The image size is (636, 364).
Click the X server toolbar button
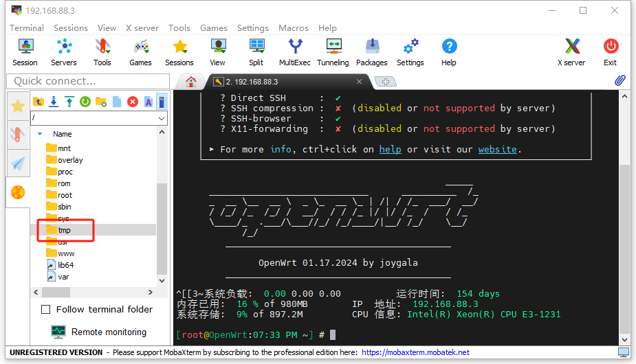point(571,52)
